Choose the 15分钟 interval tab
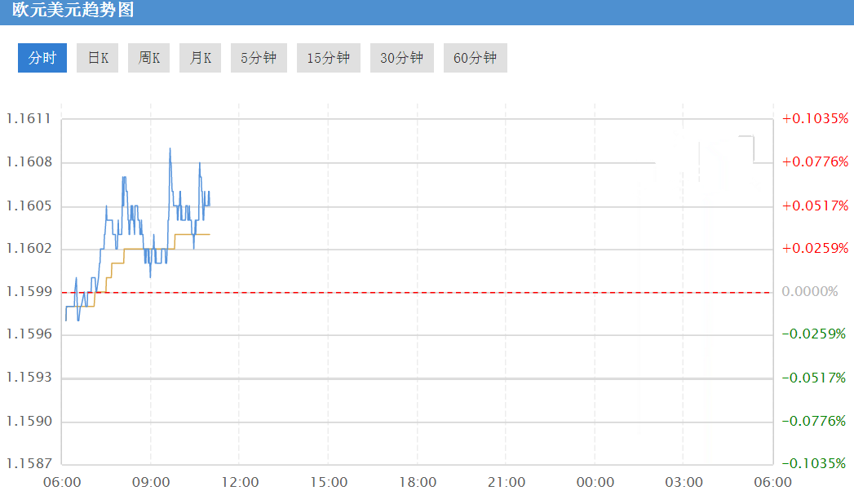 [x=329, y=58]
